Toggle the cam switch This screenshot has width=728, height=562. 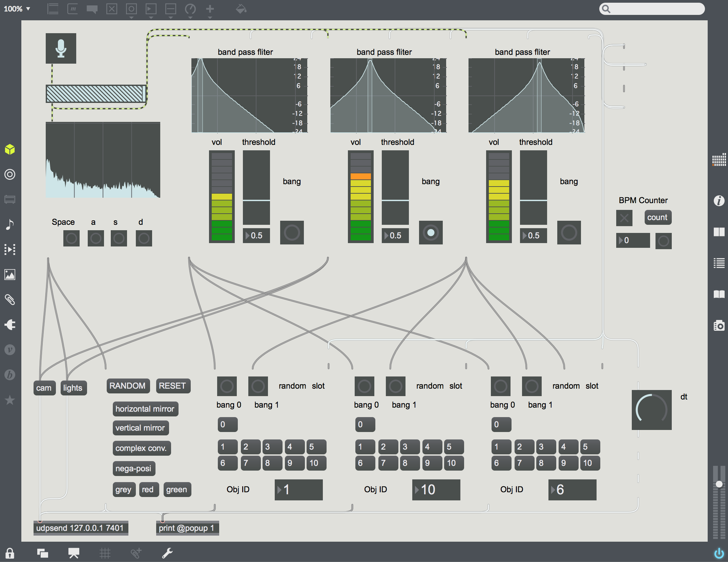(x=44, y=388)
